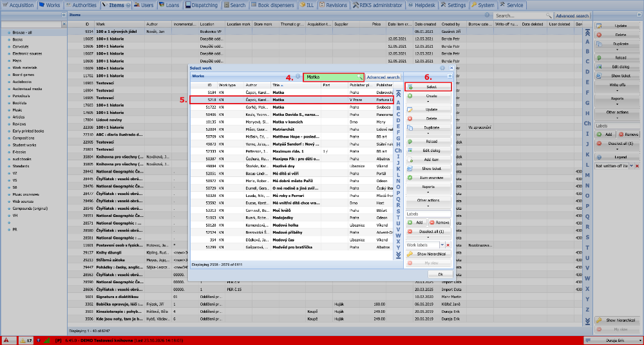Click Delete button in Items right panel
644x345 pixels.
click(618, 35)
